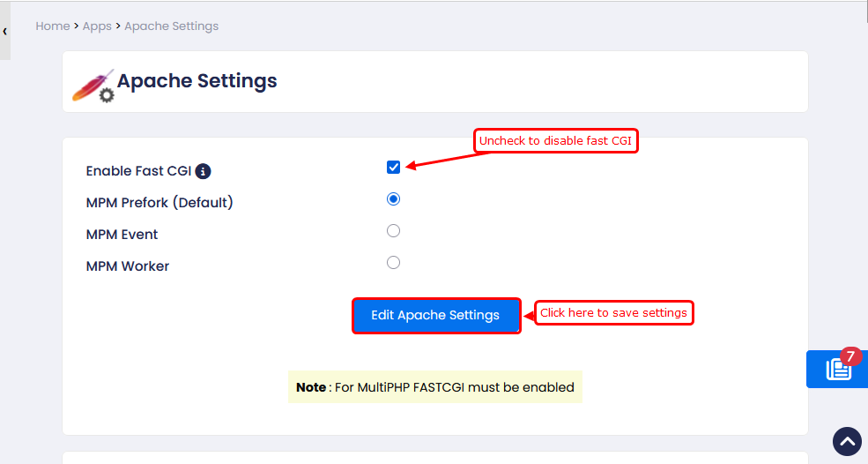Open Apps from the breadcrumb trail
Image resolution: width=868 pixels, height=464 pixels.
[x=97, y=26]
